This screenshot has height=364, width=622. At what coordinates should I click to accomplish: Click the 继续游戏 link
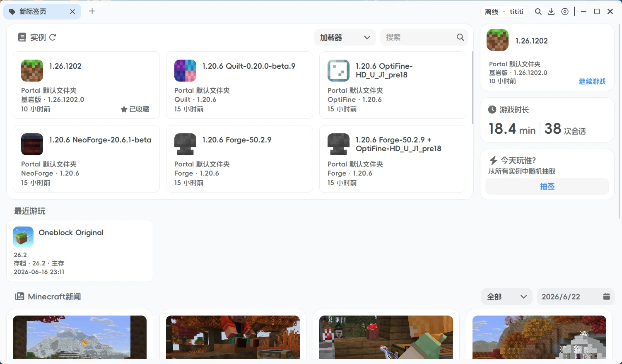pos(592,82)
